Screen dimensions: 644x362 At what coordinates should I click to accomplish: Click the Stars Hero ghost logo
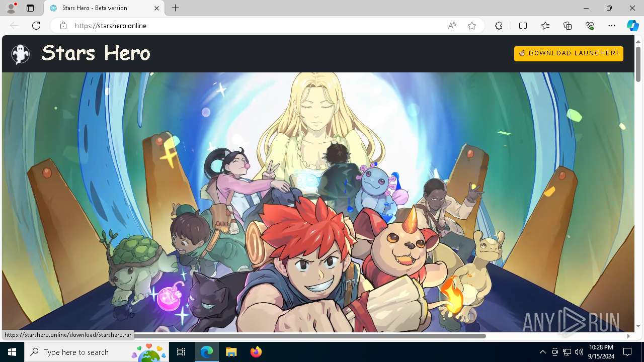point(21,54)
